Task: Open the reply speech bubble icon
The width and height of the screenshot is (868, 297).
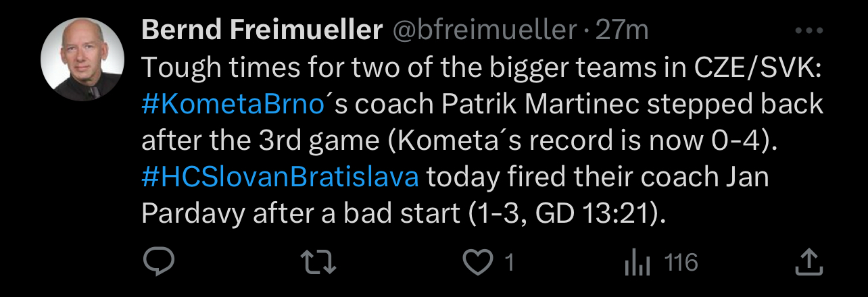Action: click(159, 263)
